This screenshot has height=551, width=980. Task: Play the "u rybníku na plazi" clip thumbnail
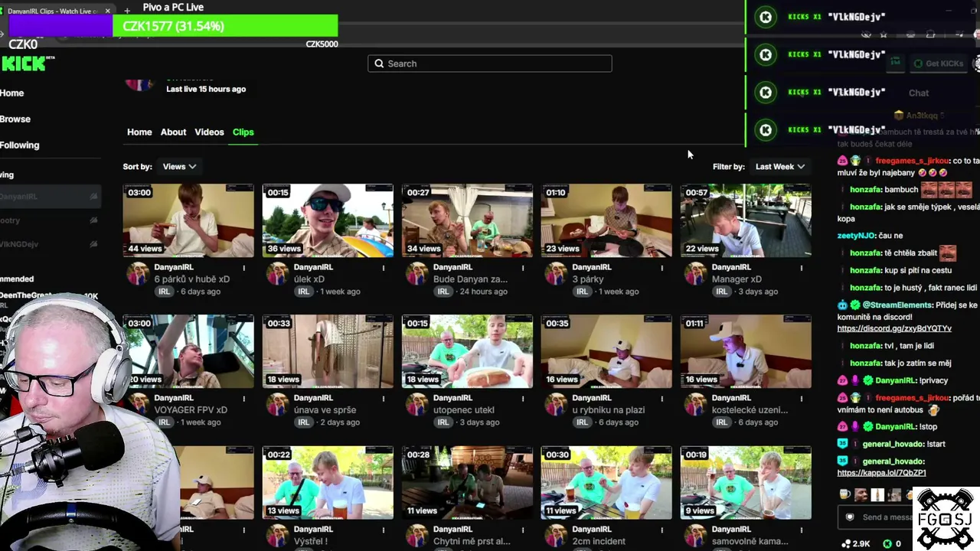(606, 351)
